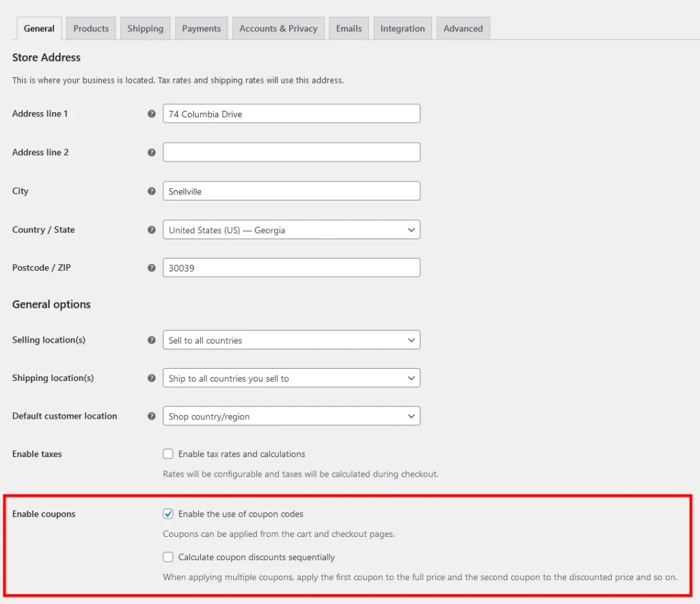Switch to the Payments tab
Screen dimensions: 700x604
click(x=201, y=28)
